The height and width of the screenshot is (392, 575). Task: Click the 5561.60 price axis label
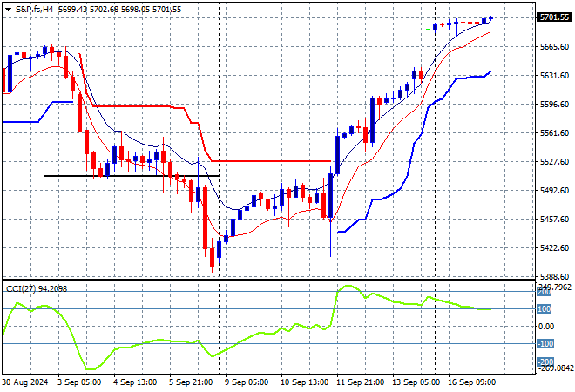(555, 132)
